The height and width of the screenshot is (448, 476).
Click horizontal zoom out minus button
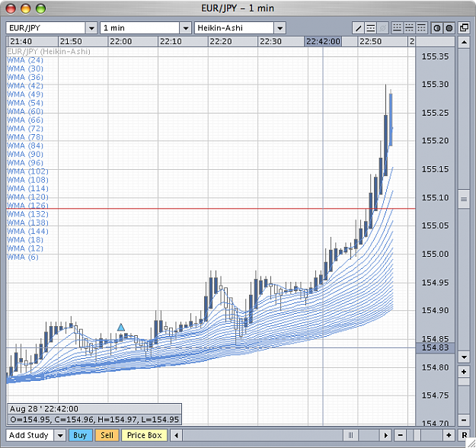[x=400, y=436]
